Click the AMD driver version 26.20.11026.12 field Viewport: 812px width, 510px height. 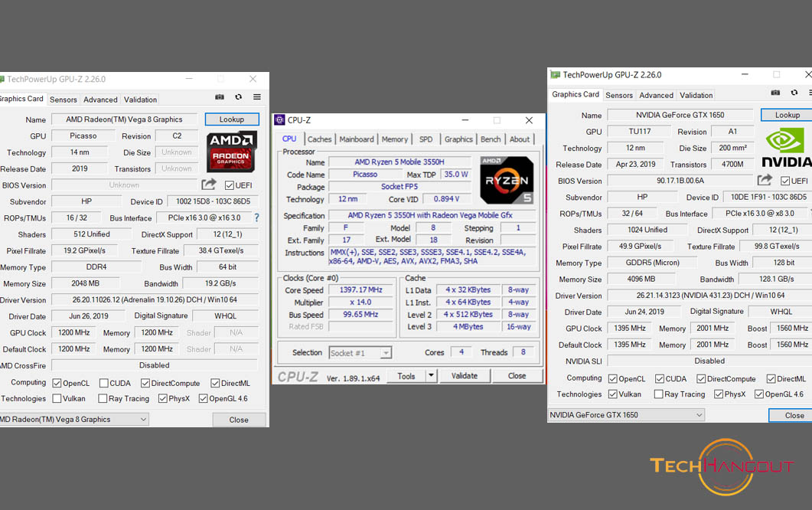[155, 299]
